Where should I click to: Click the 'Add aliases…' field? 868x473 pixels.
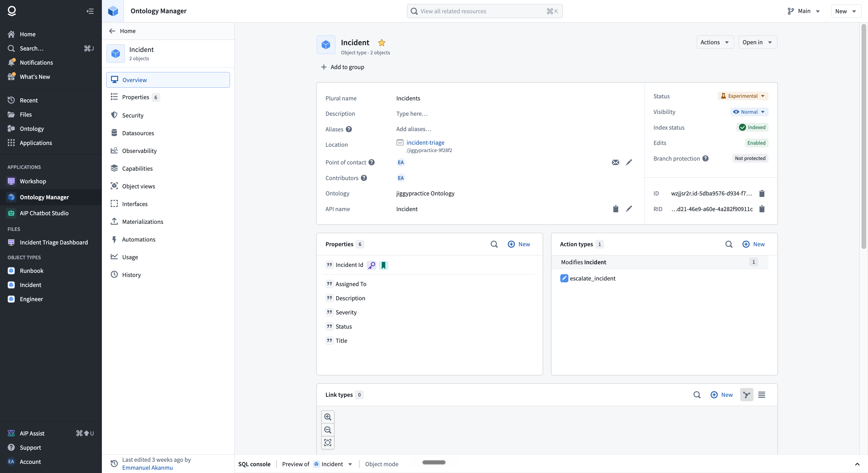pos(413,129)
